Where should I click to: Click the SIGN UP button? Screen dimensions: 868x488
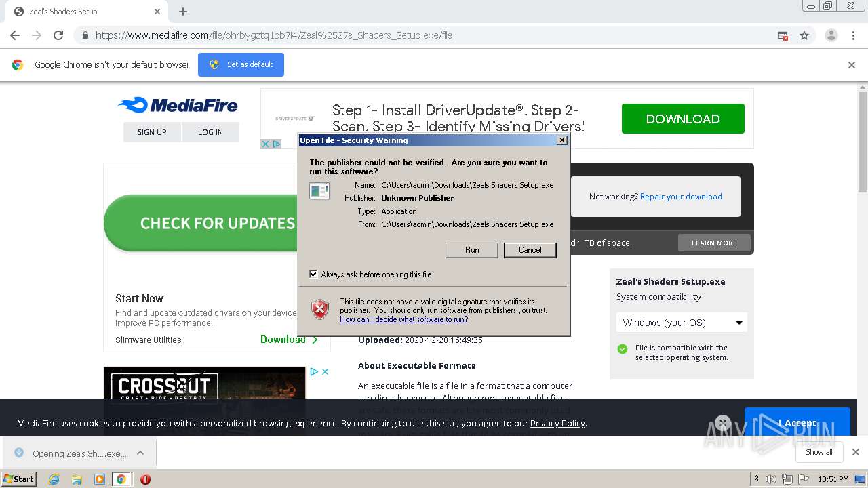pyautogui.click(x=152, y=132)
